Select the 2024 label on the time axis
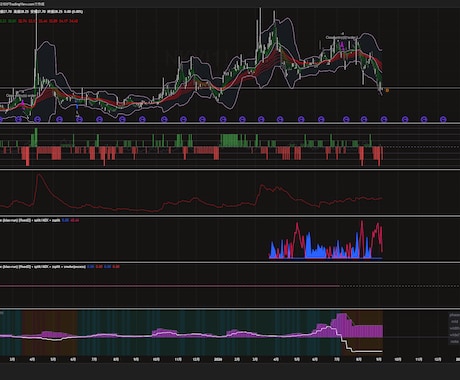The image size is (460, 380). pos(218,359)
